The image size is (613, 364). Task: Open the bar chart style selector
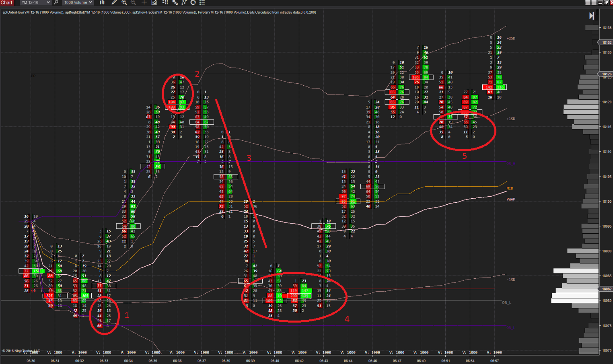[102, 2]
